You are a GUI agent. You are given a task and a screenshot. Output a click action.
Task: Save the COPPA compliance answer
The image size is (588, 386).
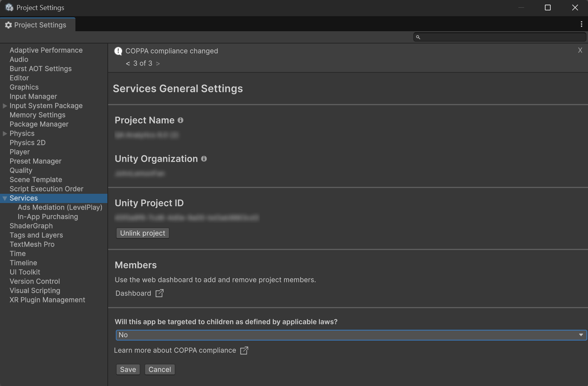pos(128,369)
